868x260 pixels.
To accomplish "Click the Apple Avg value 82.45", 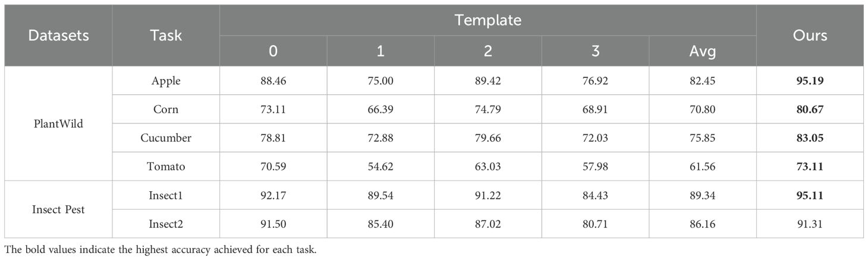I will (x=702, y=81).
